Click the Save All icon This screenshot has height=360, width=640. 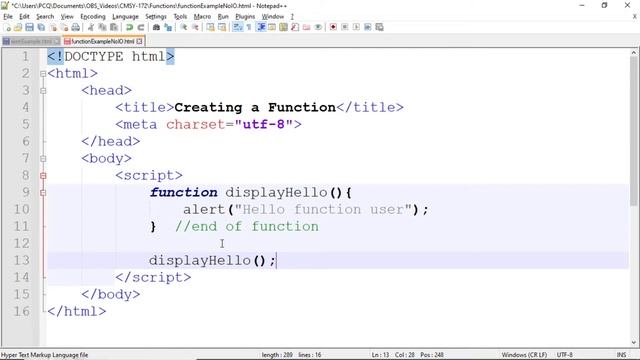pos(41,27)
